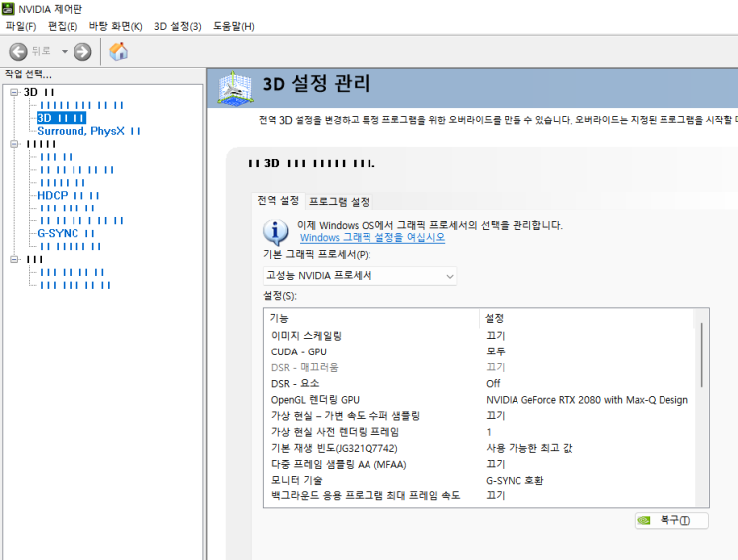Viewport: 738px width, 560px height.
Task: Go to the Home page icon
Action: pyautogui.click(x=118, y=51)
